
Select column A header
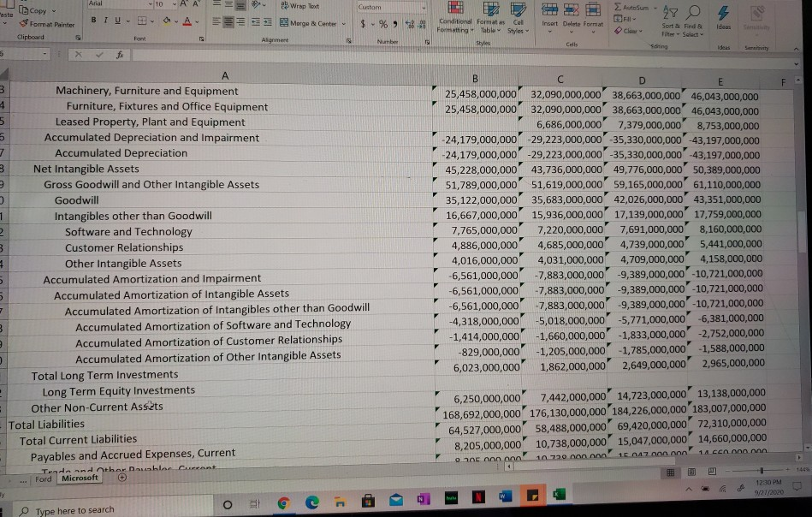click(225, 75)
